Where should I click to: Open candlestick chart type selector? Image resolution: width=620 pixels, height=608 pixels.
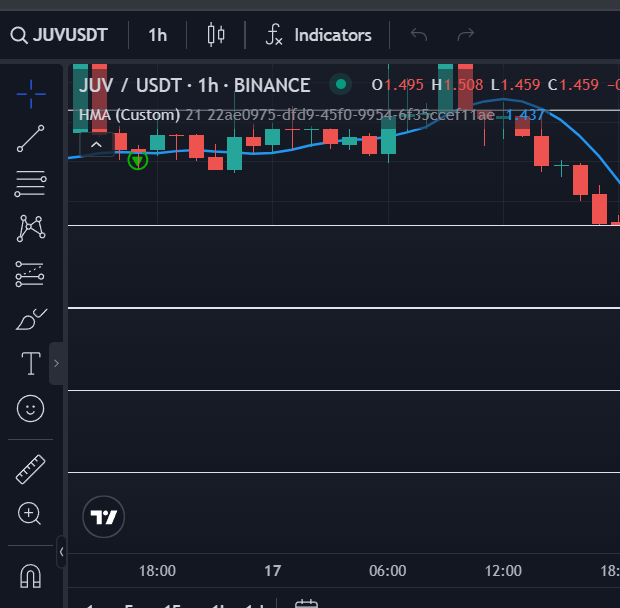coord(216,35)
